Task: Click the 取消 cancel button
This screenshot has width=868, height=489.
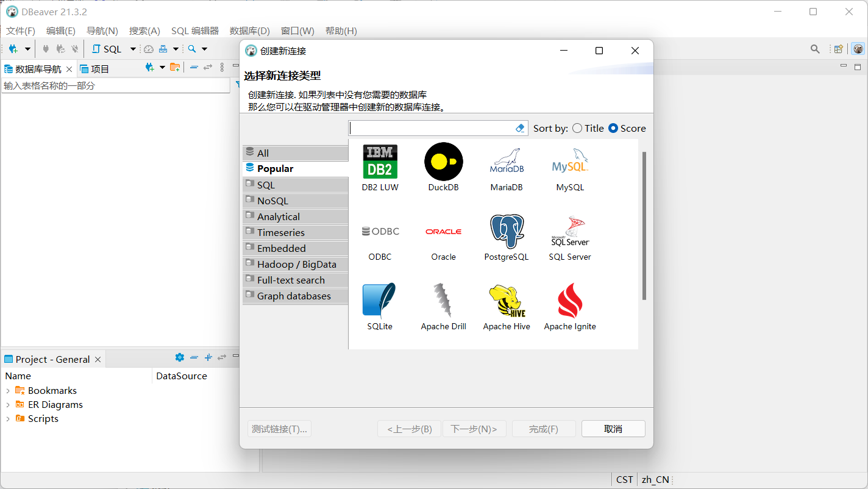Action: (613, 429)
